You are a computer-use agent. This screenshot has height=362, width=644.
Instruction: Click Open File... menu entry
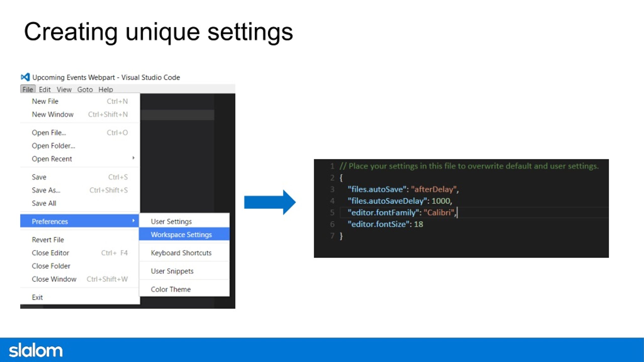tap(80, 133)
